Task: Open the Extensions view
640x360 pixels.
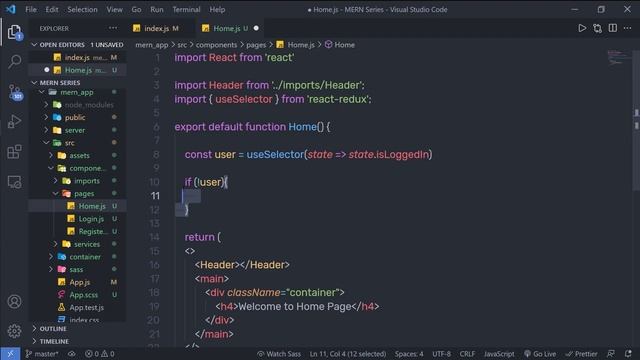Action: 14,151
